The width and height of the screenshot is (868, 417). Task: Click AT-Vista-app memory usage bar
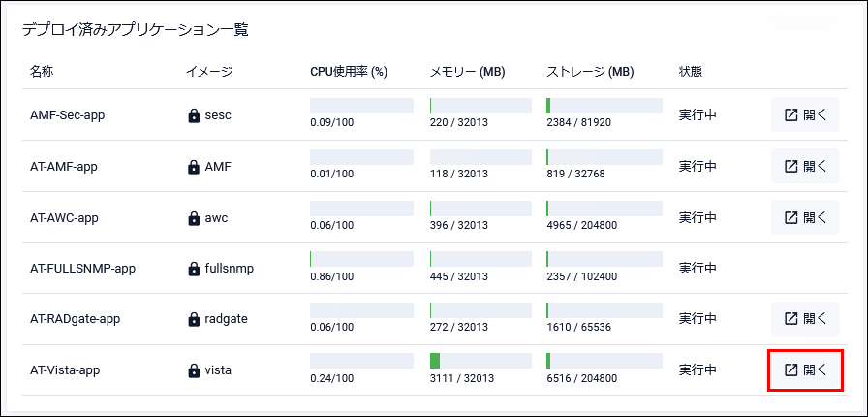pos(480,361)
